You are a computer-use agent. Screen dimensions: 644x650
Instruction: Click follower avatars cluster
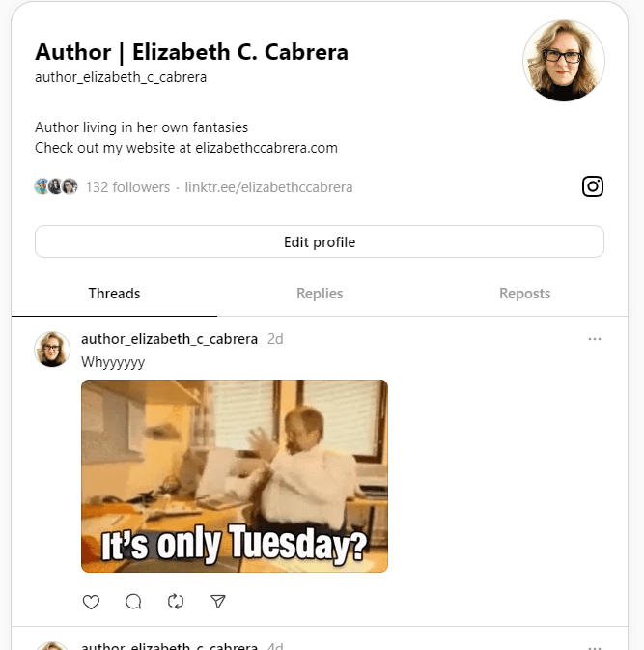click(56, 186)
